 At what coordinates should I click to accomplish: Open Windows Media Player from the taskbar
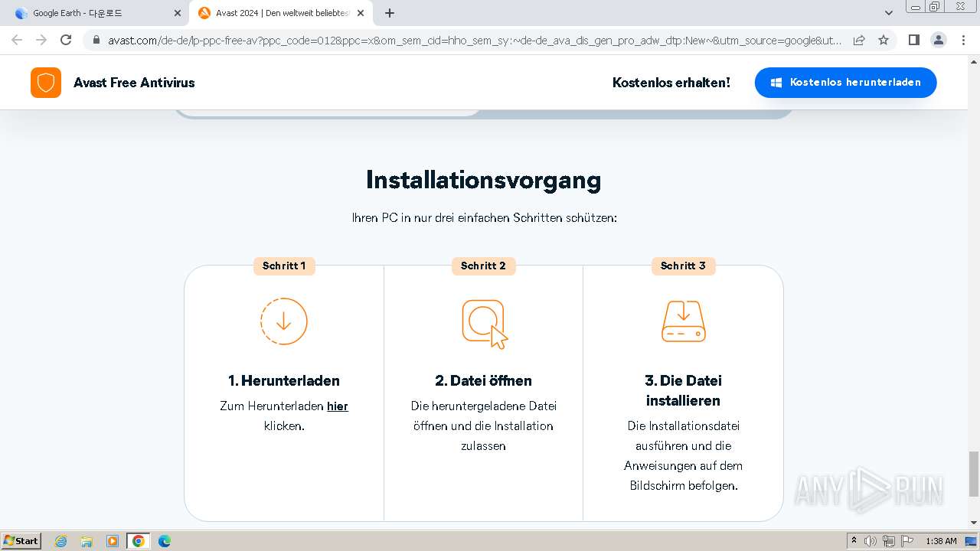(113, 541)
